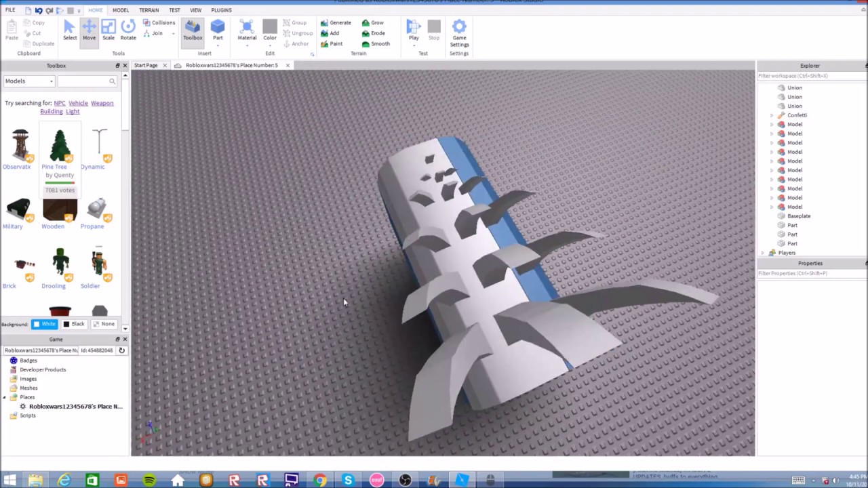The image size is (868, 488).
Task: Choose the Erode terrain tool
Action: (374, 33)
